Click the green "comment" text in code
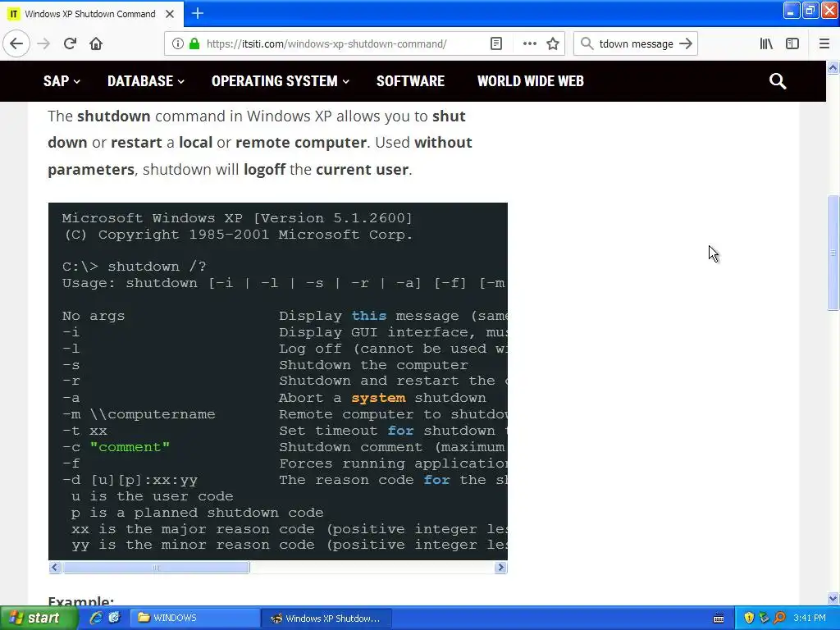Viewport: 840px width, 630px height. 130,447
